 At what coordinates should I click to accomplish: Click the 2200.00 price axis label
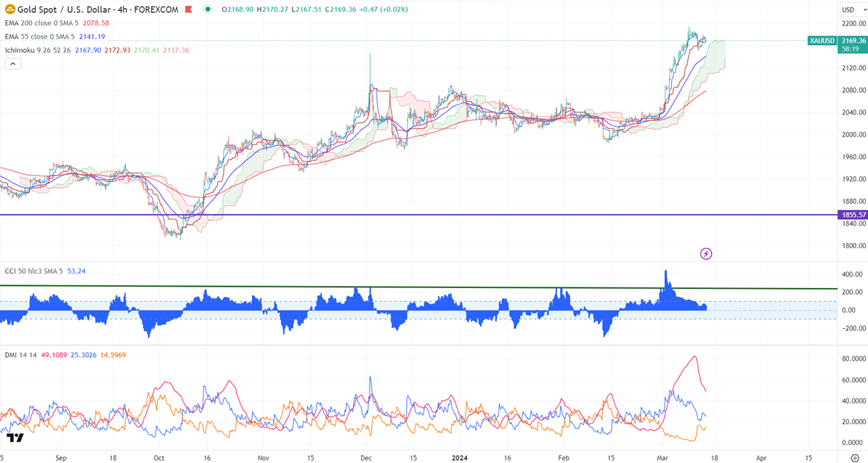(x=853, y=24)
